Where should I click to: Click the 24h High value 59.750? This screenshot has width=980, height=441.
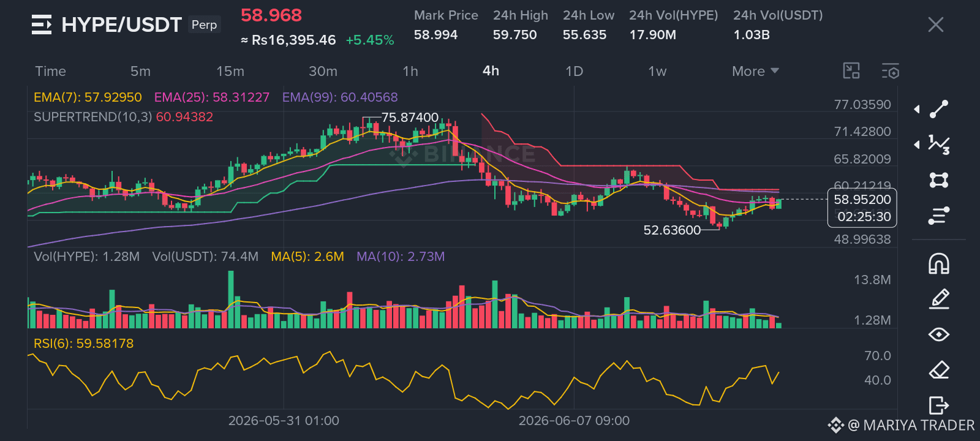pyautogui.click(x=514, y=35)
